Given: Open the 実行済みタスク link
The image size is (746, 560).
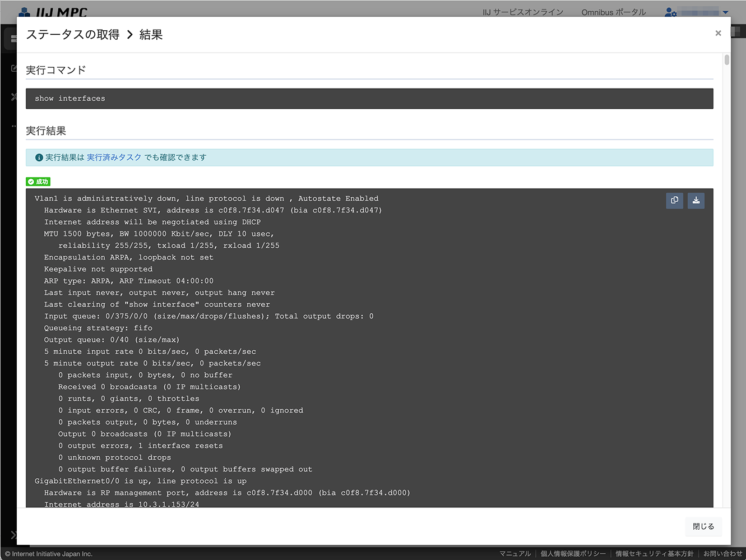Looking at the screenshot, I should pos(114,158).
